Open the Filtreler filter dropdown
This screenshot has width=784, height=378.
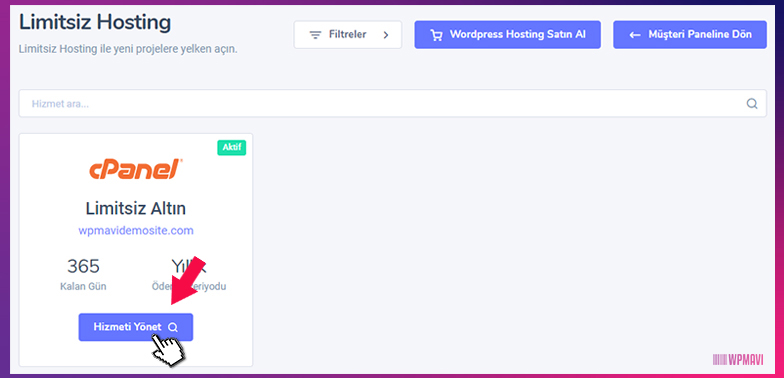(348, 34)
